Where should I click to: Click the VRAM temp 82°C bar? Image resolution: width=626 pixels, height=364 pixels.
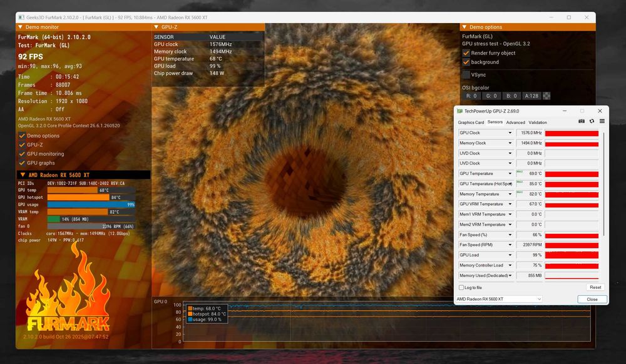coord(78,211)
